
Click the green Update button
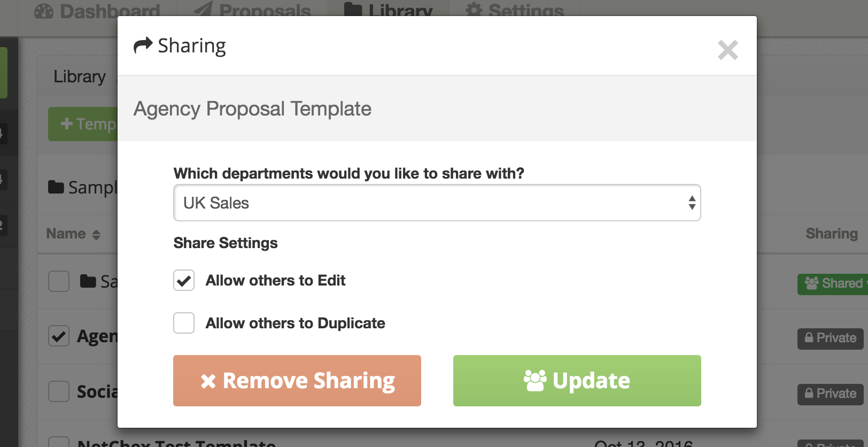coord(577,381)
